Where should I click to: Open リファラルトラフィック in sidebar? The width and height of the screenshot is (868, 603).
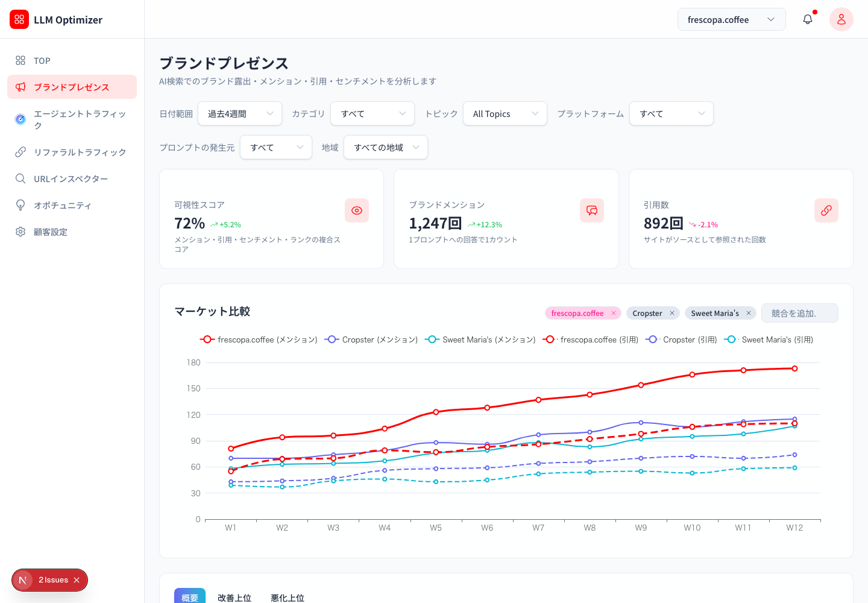click(72, 152)
